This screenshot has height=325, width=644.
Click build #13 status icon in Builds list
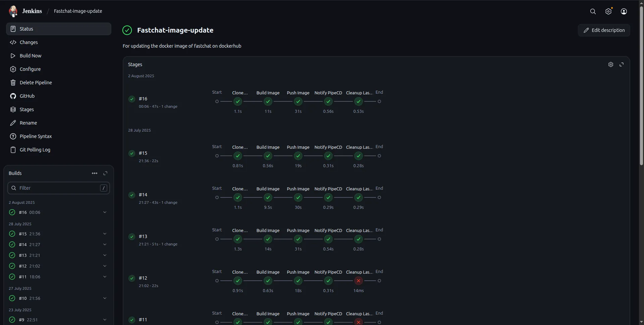12,255
